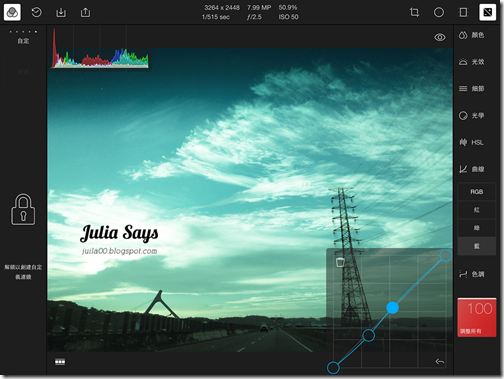Select the gradient filter tool icon
Image resolution: width=504 pixels, height=379 pixels.
point(463,12)
